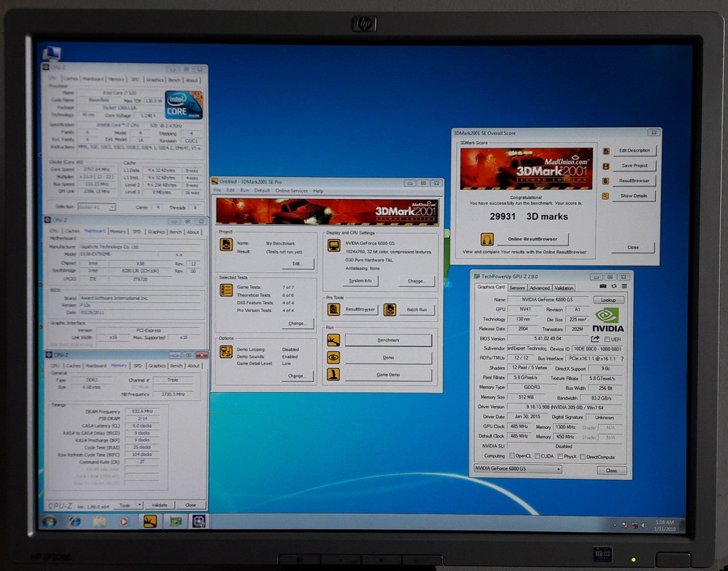
Task: Click the Lookup button in GPU-Z
Action: click(x=608, y=300)
